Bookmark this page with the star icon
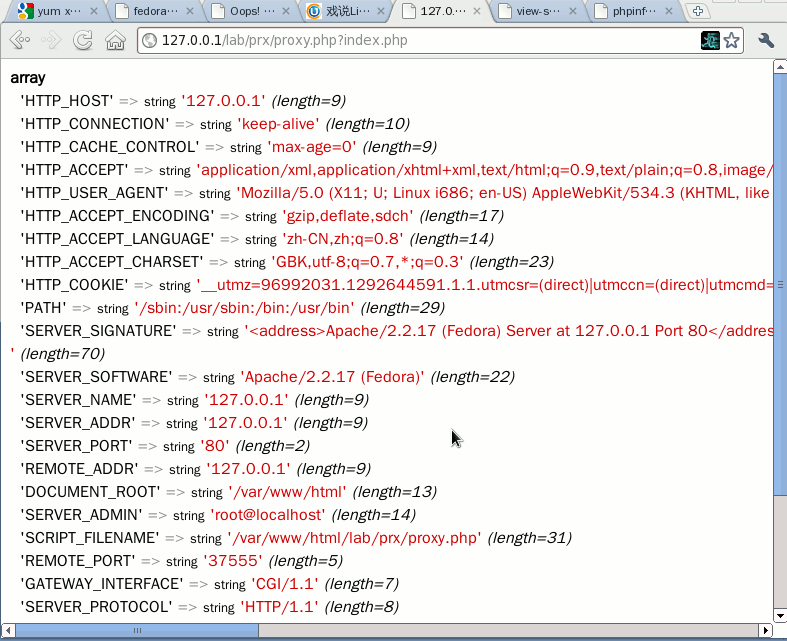Image resolution: width=787 pixels, height=641 pixels. pyautogui.click(x=732, y=40)
